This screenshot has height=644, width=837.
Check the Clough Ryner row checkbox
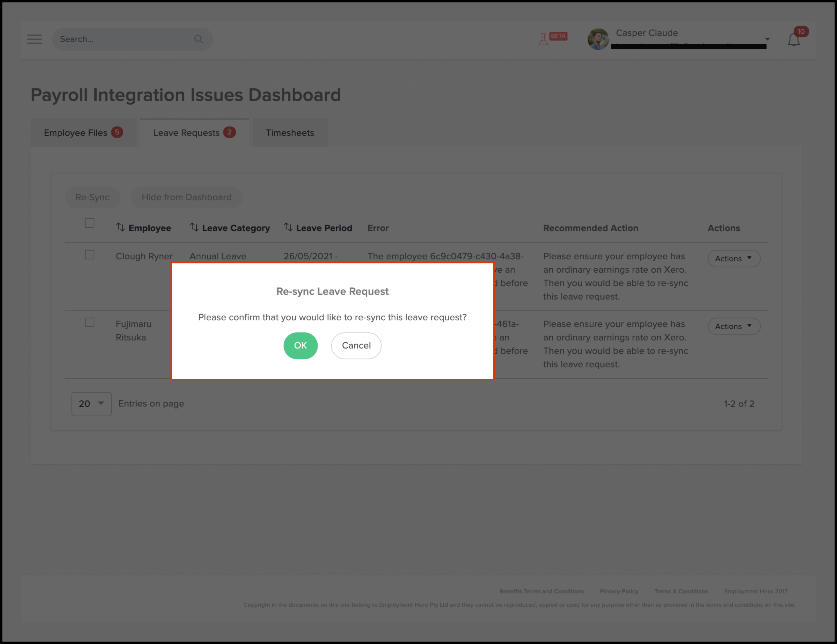click(89, 255)
